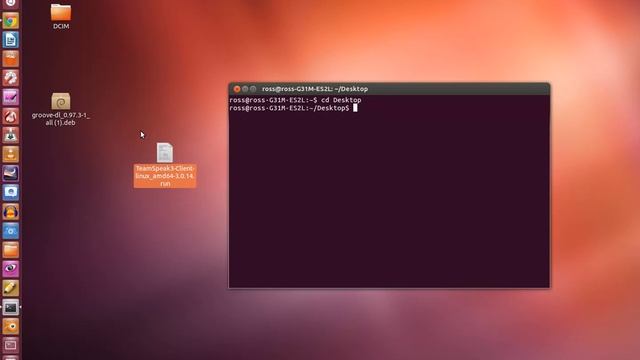Close the terminal window
The image size is (640, 360).
(237, 89)
